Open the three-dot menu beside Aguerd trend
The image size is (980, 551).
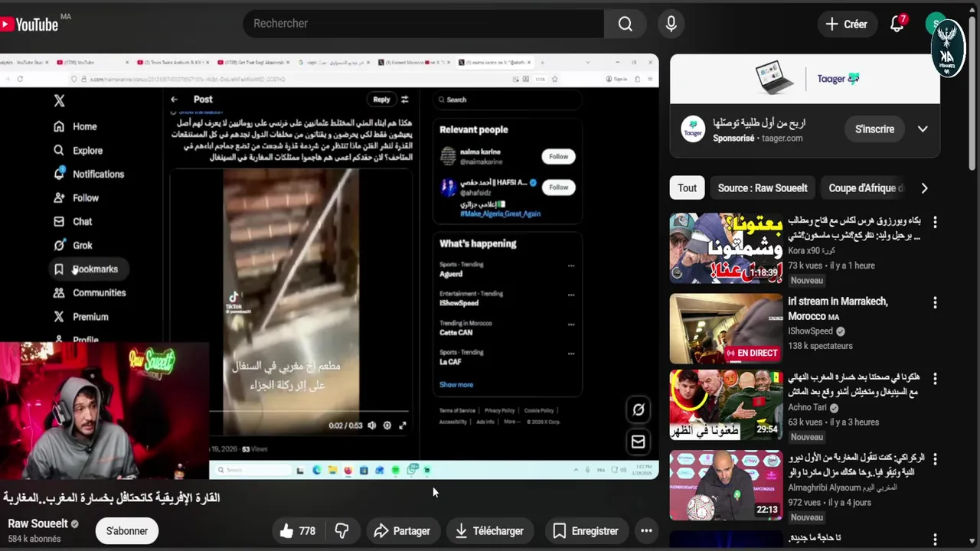(571, 266)
